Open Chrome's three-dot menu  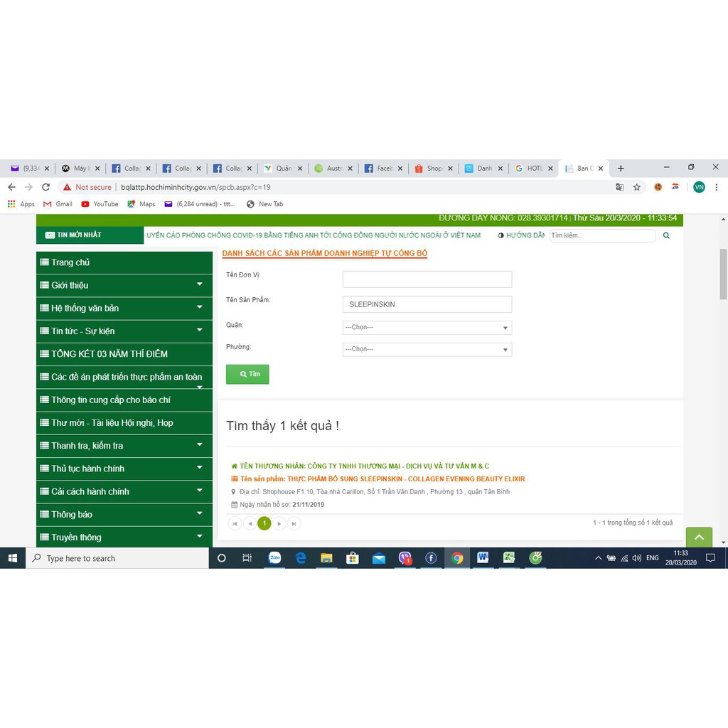[717, 187]
